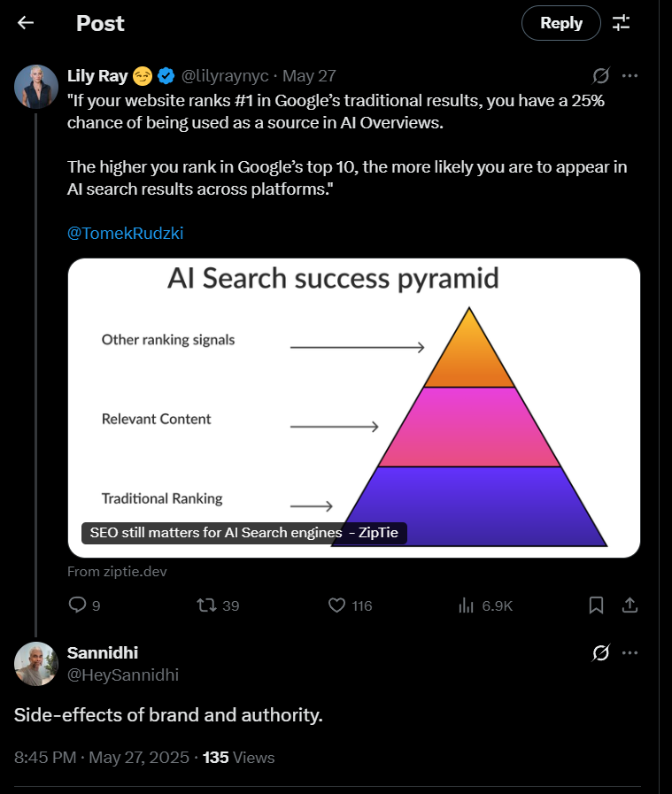Click Grok icon on Sannidhi's reply
Viewport: 672px width, 794px height.
point(600,652)
